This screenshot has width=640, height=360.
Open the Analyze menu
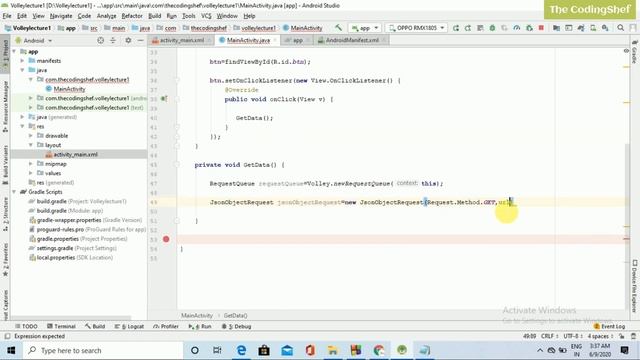106,16
